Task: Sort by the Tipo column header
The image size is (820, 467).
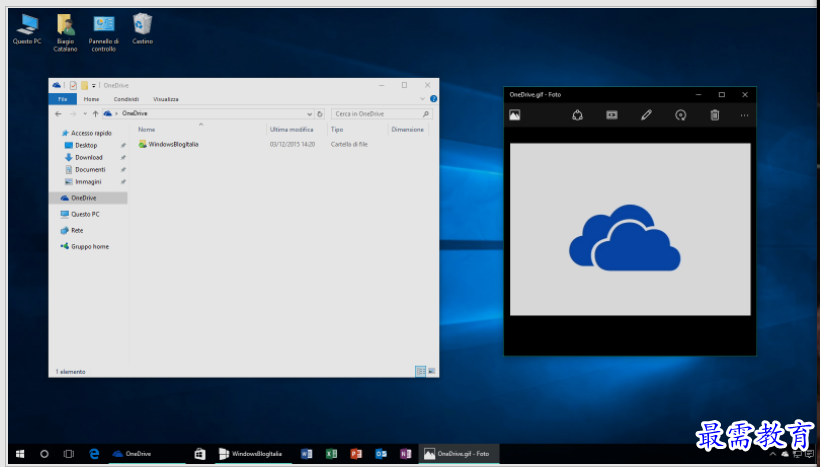Action: [x=337, y=130]
